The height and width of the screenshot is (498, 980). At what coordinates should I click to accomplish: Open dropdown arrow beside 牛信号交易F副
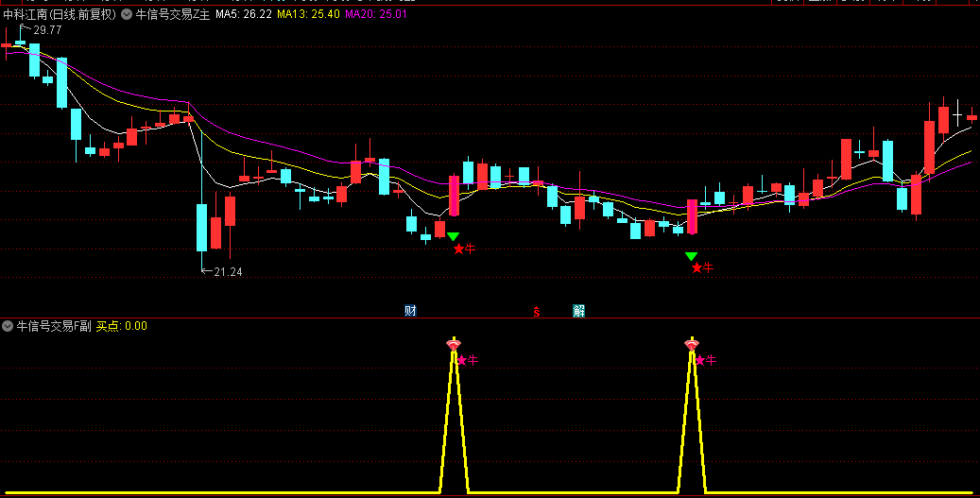pos(8,326)
